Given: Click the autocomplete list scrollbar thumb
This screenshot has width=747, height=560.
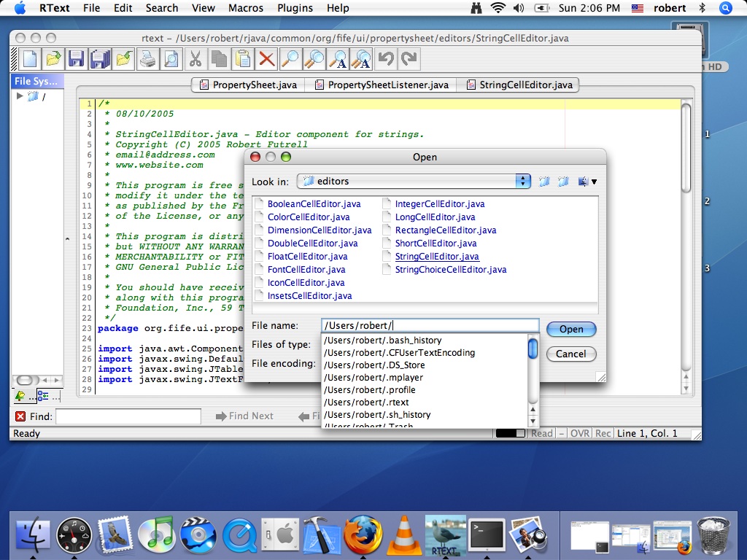Looking at the screenshot, I should (x=533, y=349).
